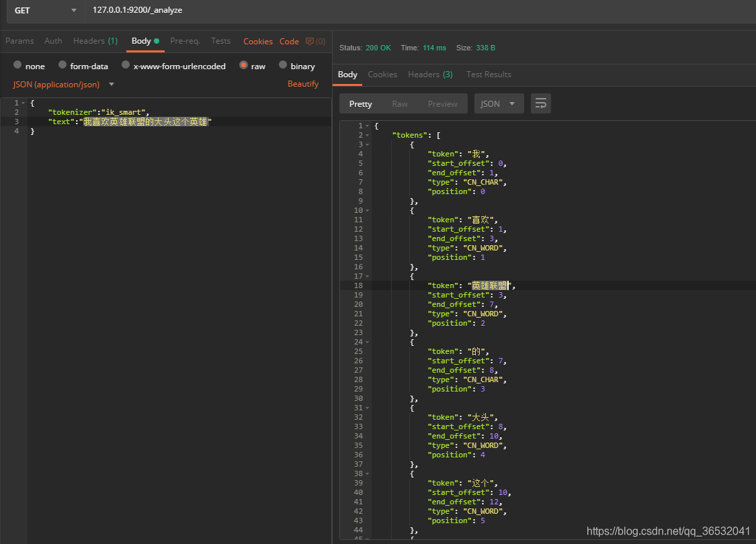The image size is (756, 544).
Task: Click the URL field showing 127.0.0.1:9200/_analyze
Action: [x=202, y=11]
